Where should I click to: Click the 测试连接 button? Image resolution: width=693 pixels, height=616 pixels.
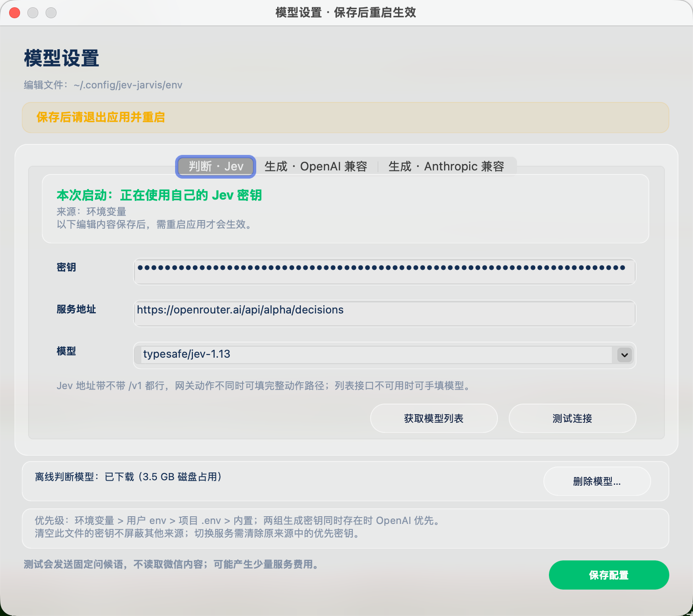point(572,418)
